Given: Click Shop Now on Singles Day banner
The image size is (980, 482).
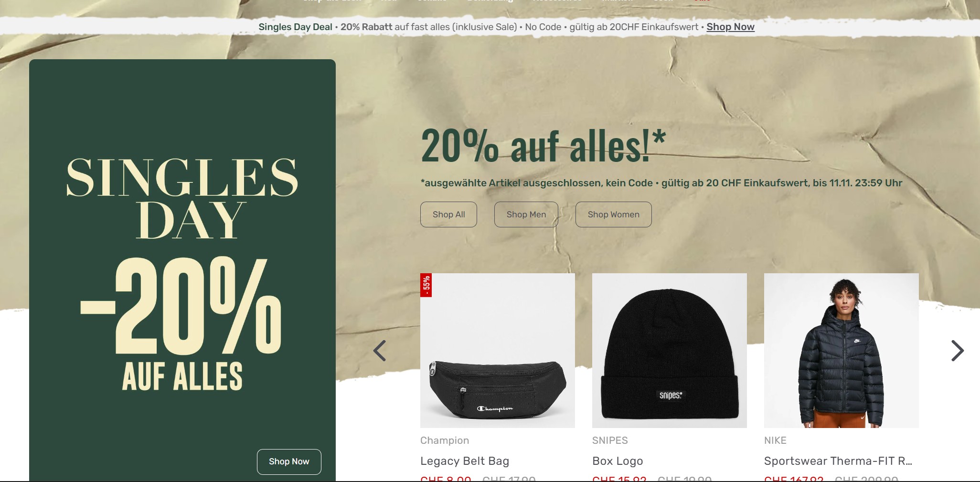Looking at the screenshot, I should click(289, 461).
